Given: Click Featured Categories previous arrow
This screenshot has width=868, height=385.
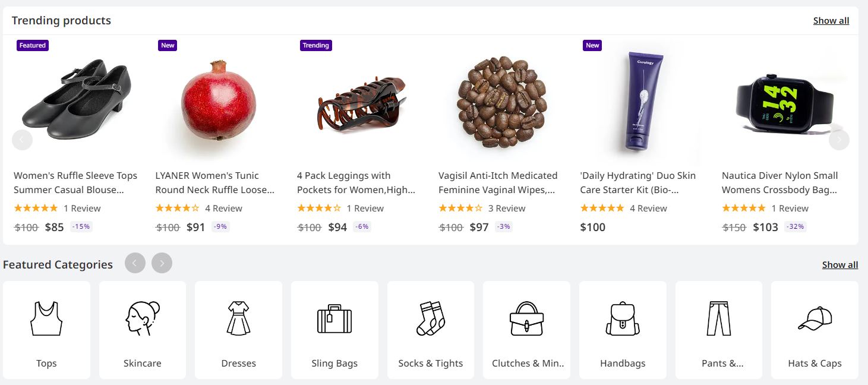Looking at the screenshot, I should pos(135,263).
